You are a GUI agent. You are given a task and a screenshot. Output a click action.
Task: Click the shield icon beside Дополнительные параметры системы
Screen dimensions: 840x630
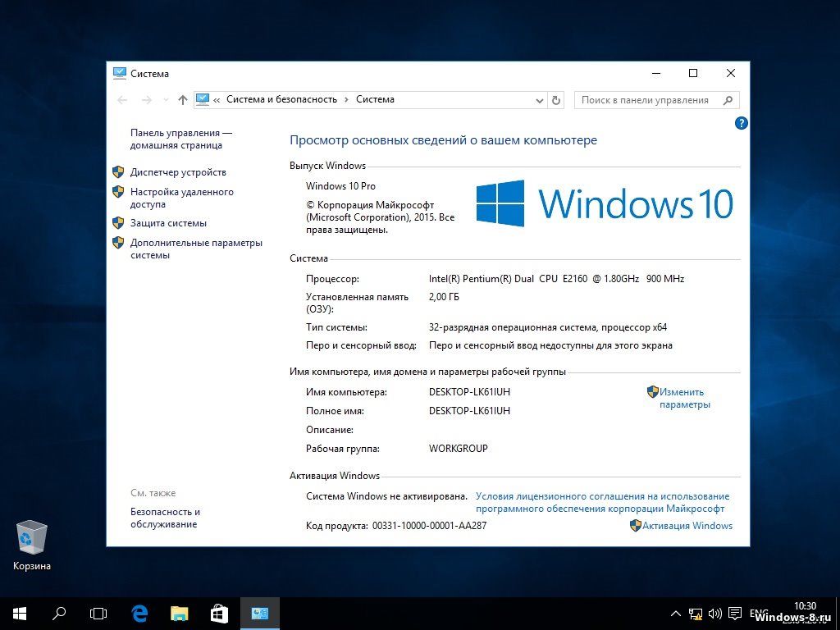[118, 243]
